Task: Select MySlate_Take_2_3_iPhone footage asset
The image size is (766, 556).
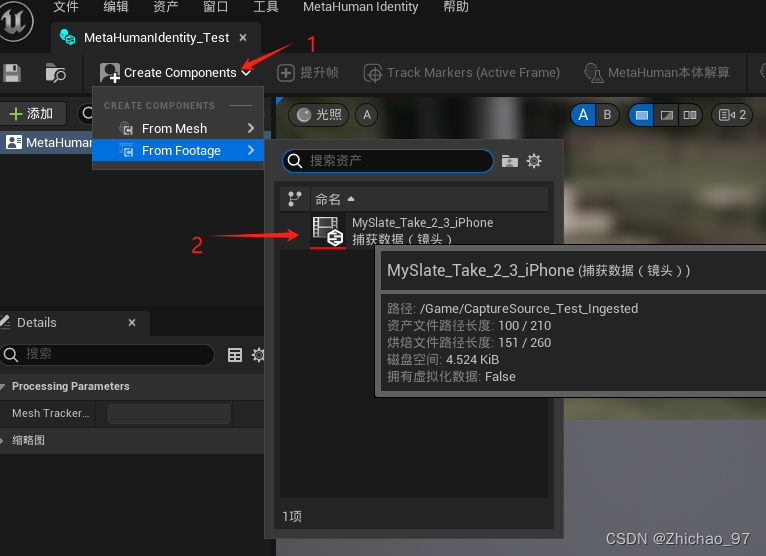Action: coord(414,231)
